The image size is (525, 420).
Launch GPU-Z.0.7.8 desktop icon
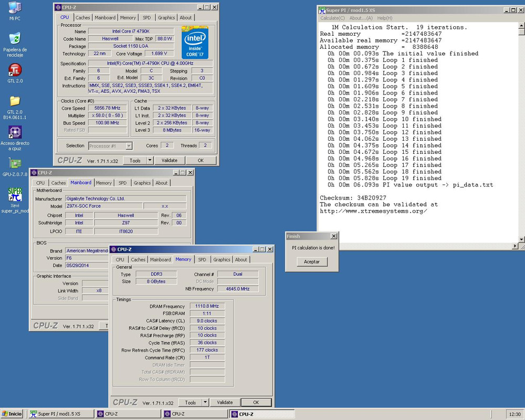coord(15,167)
